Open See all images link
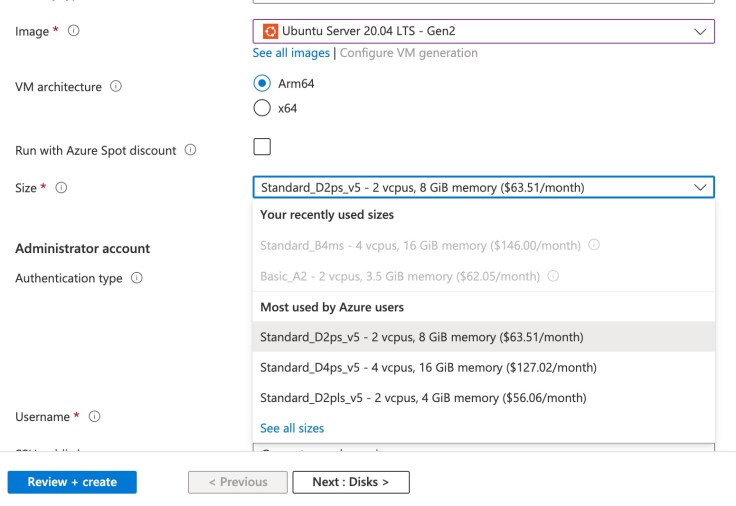The height and width of the screenshot is (506, 736). pos(291,53)
